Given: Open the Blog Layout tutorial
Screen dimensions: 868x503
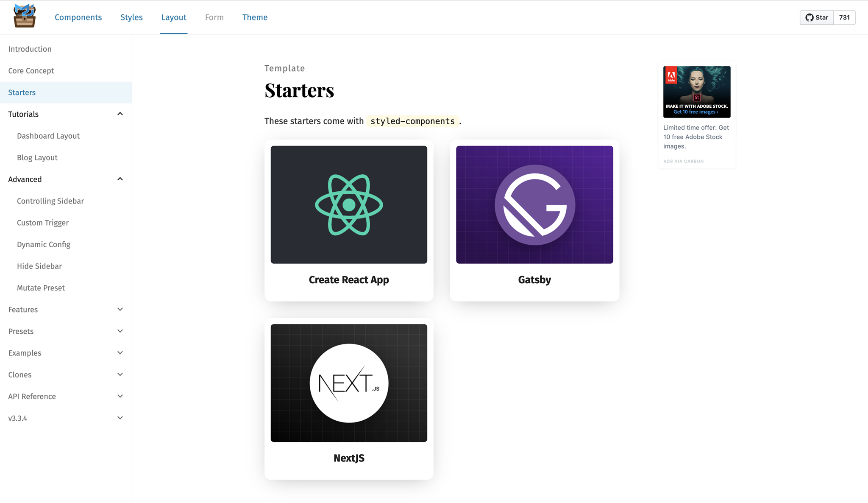Looking at the screenshot, I should click(37, 158).
